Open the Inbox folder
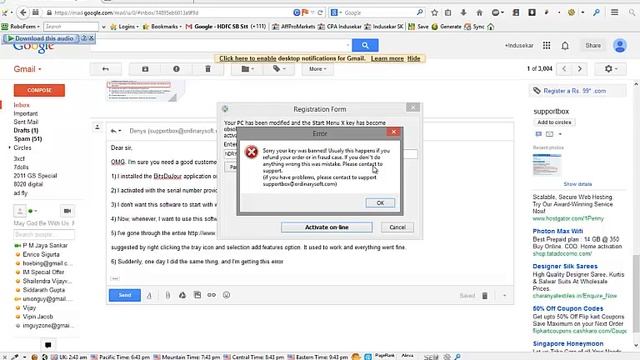The height and width of the screenshot is (360, 640). tap(22, 105)
